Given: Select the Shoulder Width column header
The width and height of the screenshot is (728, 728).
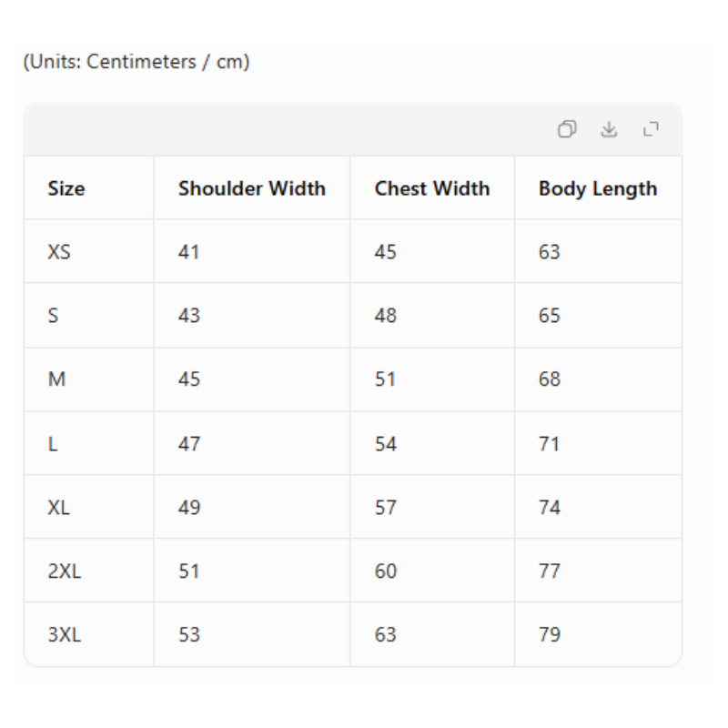Looking at the screenshot, I should [251, 188].
